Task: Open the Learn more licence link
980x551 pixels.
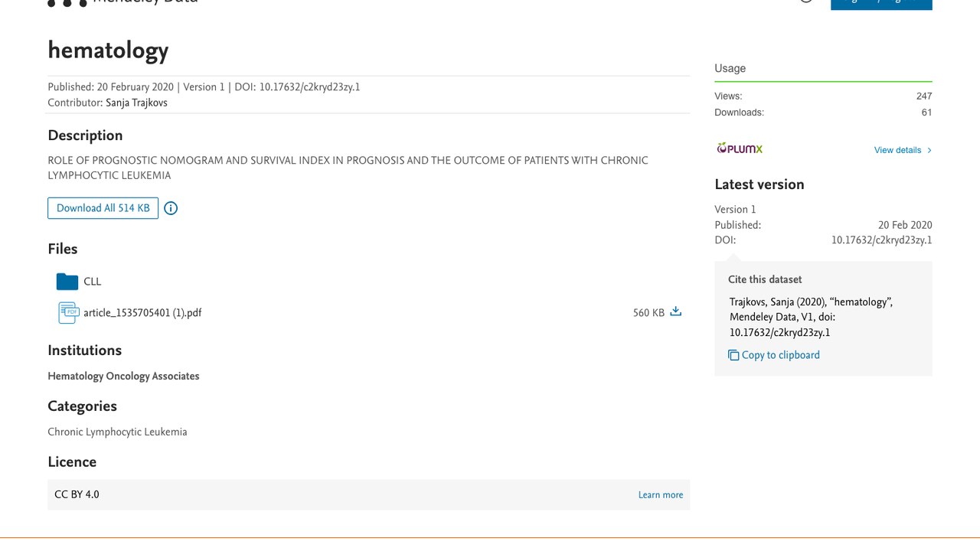Action: coord(661,495)
